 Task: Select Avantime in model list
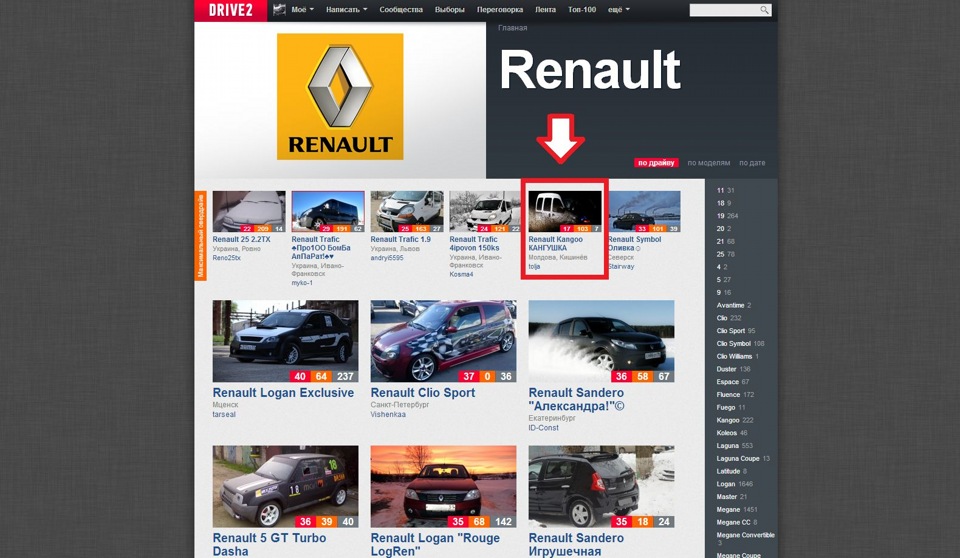pyautogui.click(x=730, y=305)
